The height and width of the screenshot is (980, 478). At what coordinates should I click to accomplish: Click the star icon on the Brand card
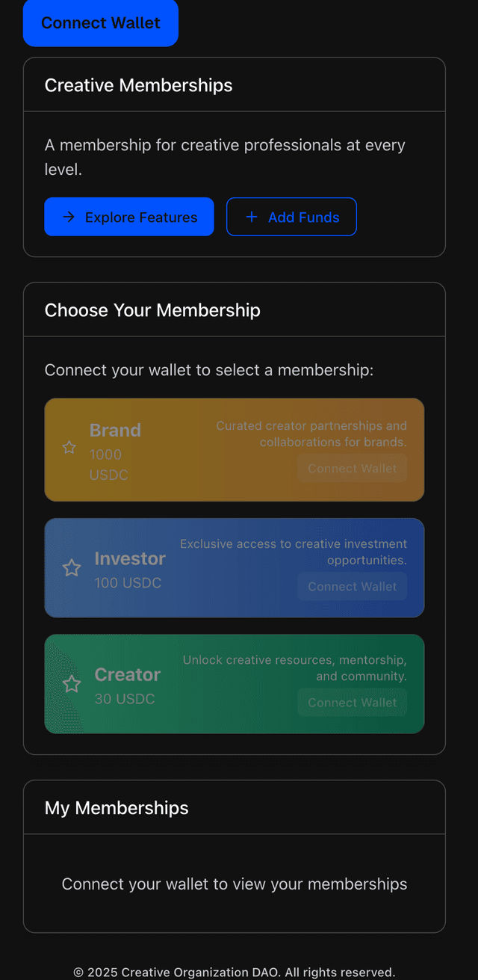69,447
